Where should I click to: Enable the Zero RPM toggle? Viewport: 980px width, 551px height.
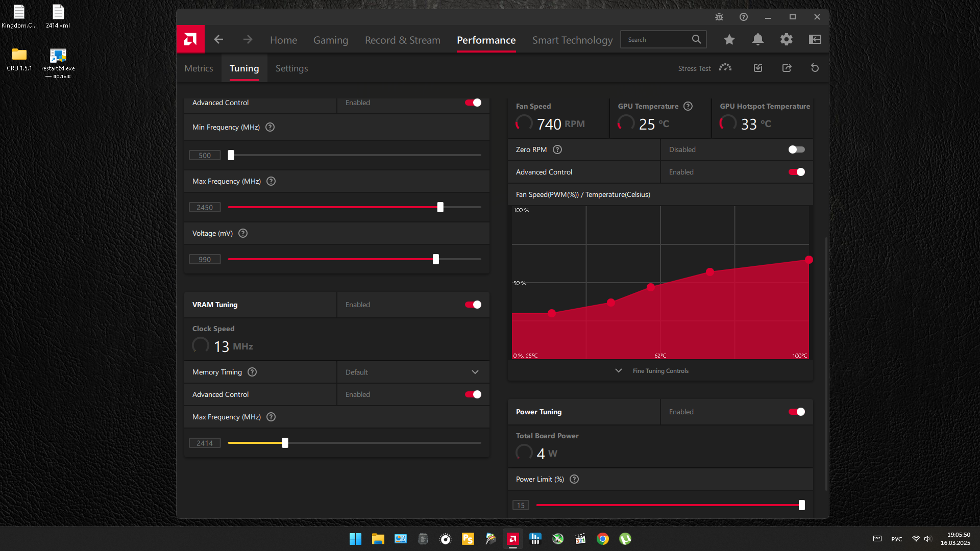point(796,149)
